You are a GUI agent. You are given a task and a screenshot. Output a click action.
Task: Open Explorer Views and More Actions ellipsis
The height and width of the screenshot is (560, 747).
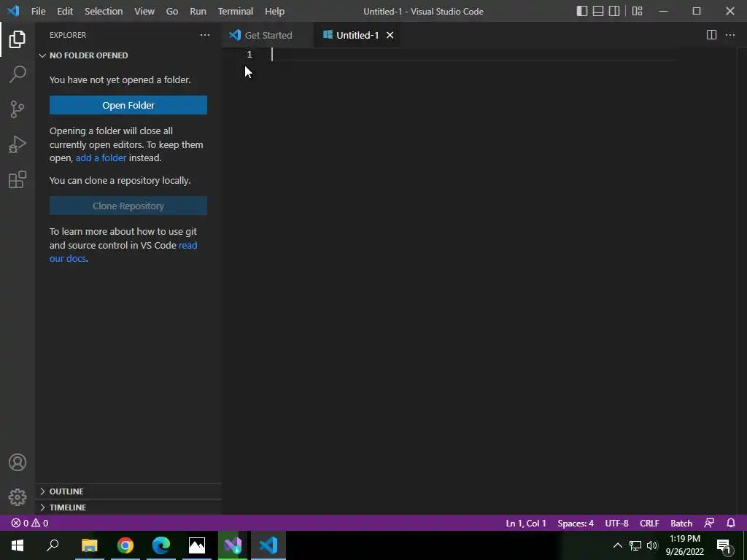click(x=205, y=35)
